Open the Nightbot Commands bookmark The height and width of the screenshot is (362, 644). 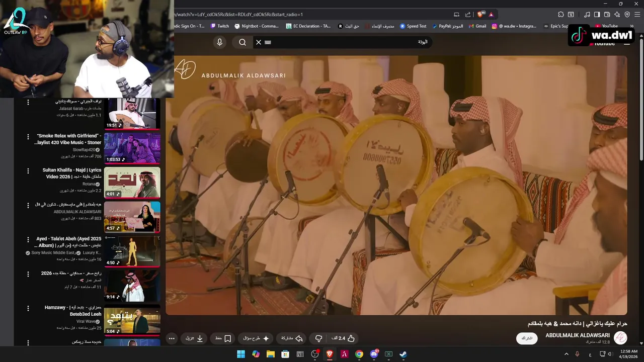(257, 26)
